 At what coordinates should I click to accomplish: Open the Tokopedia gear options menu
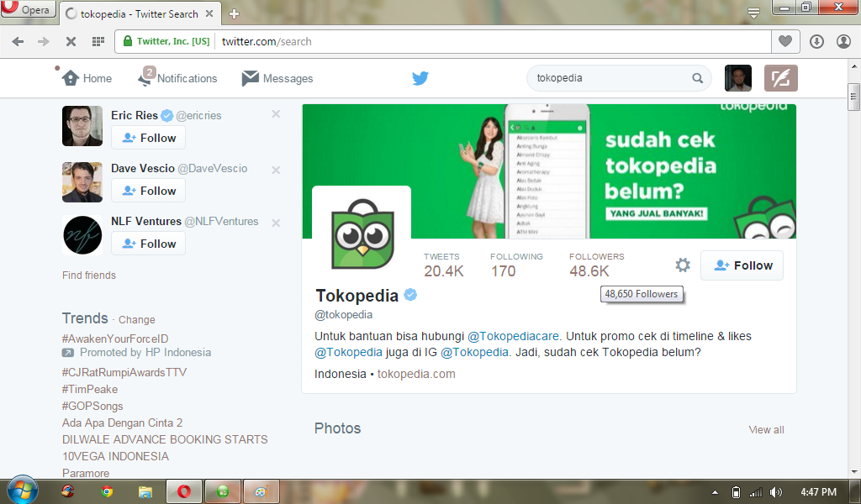[683, 265]
